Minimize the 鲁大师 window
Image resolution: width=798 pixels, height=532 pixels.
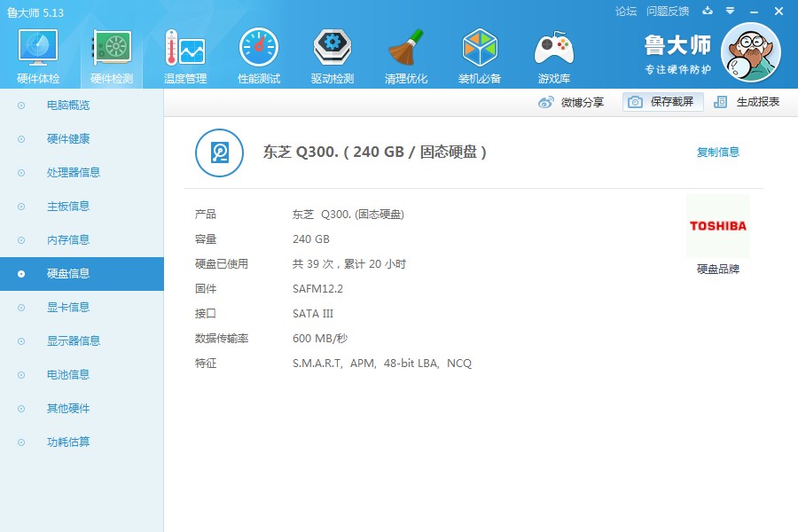(755, 12)
